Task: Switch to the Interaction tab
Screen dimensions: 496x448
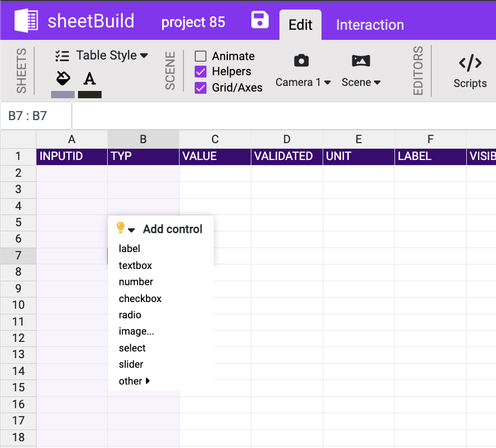Action: coord(370,25)
